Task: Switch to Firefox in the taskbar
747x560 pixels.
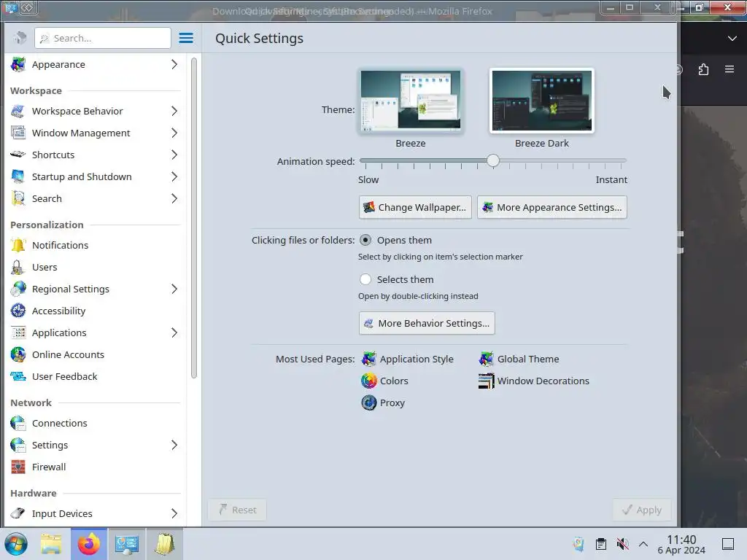Action: click(x=89, y=544)
